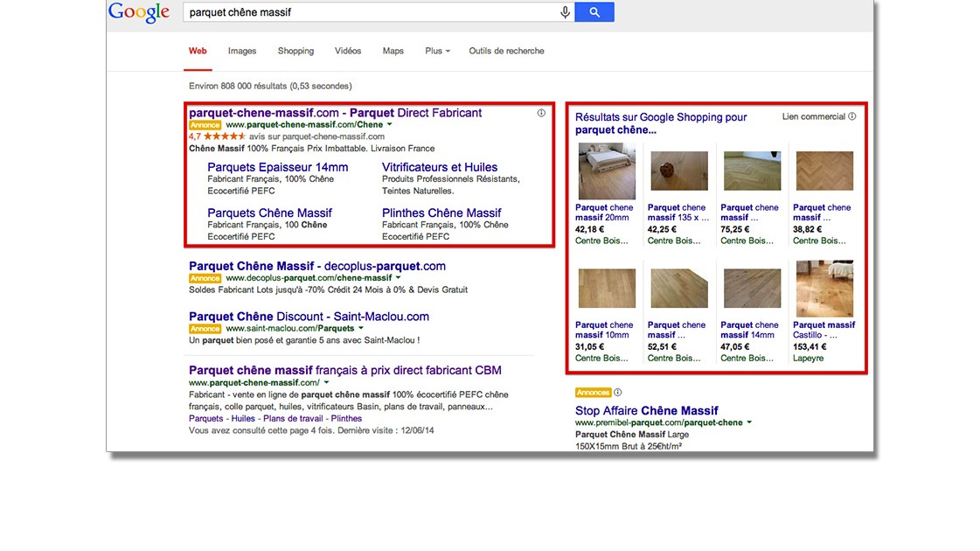Image resolution: width=980 pixels, height=551 pixels.
Task: Click the 31,05 € price
Action: click(x=589, y=346)
